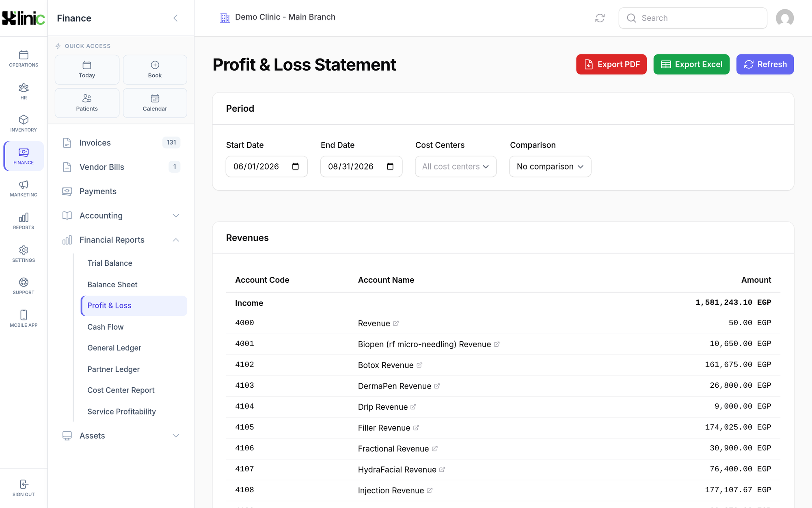Image resolution: width=812 pixels, height=508 pixels.
Task: Click the Patients quick access button
Action: coord(87,103)
